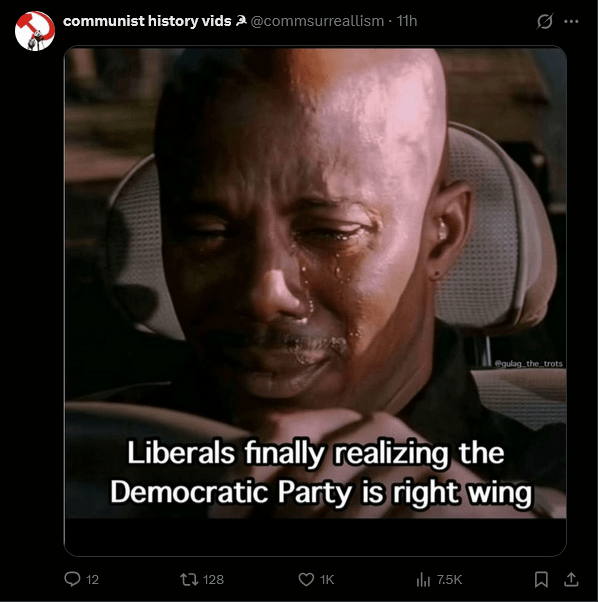Click the 12 replies count

pos(93,580)
